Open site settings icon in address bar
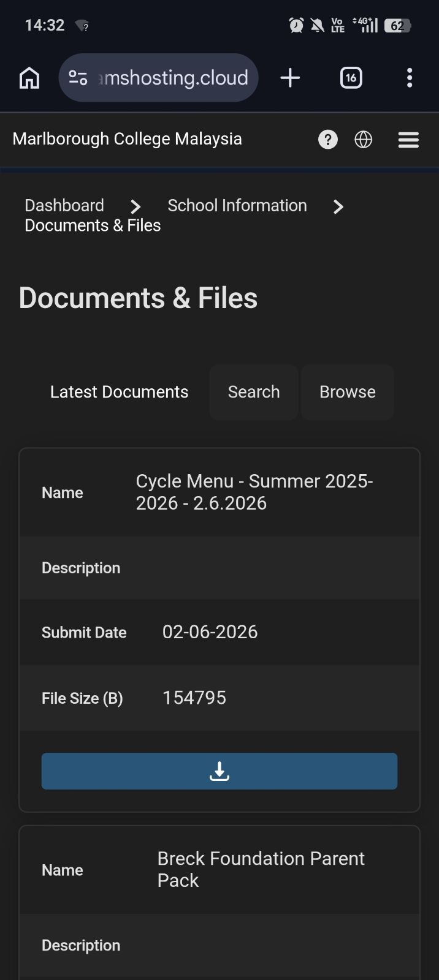The image size is (439, 980). 78,78
